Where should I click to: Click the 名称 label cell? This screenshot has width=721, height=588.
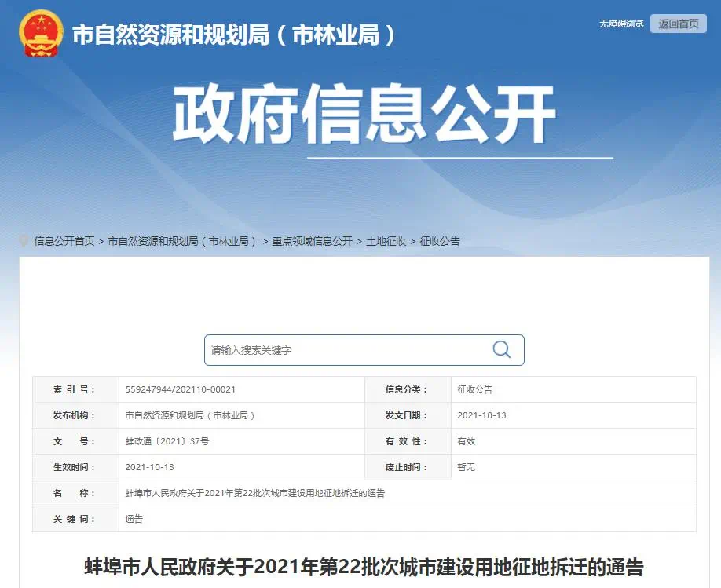click(x=76, y=493)
